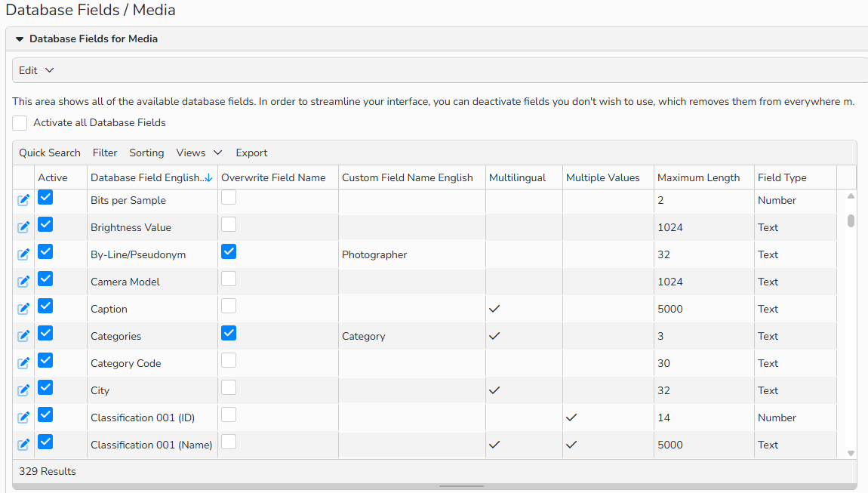The width and height of the screenshot is (868, 493).
Task: Collapse the Database Fields for Media section
Action: (20, 39)
